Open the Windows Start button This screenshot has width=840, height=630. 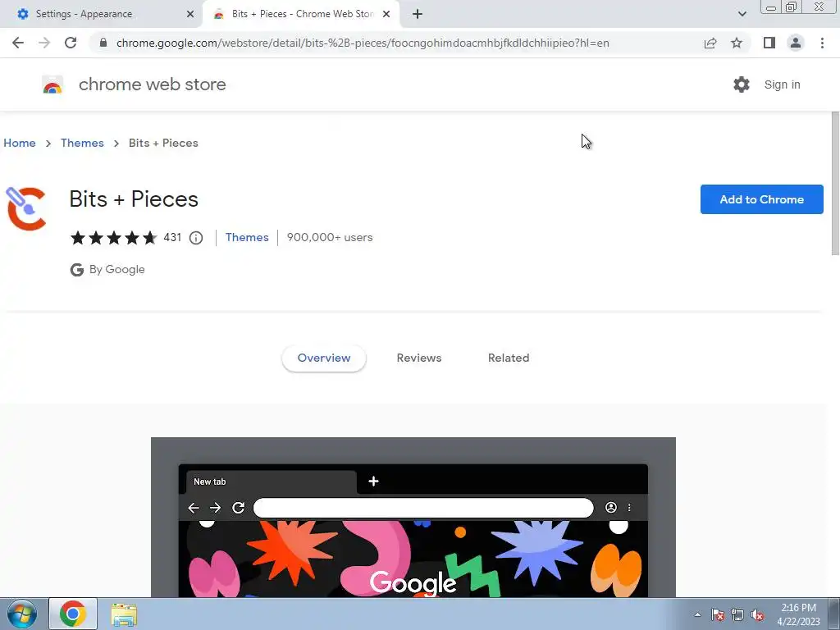point(22,614)
